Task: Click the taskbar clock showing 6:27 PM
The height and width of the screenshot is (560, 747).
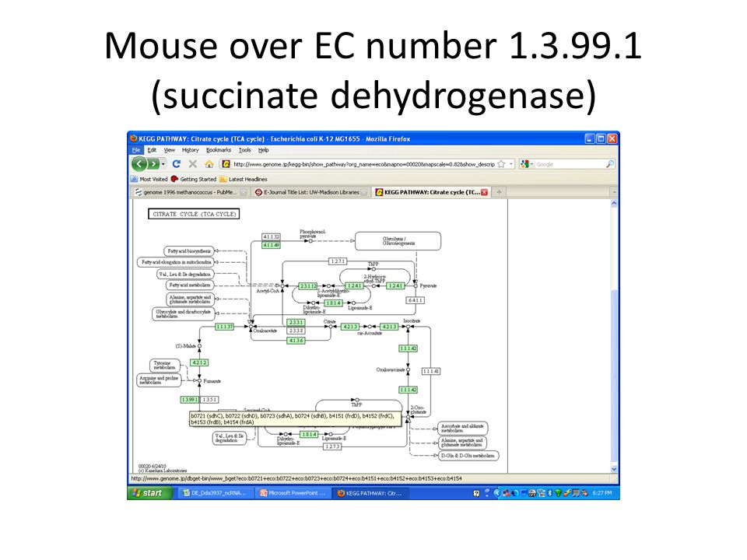Action: click(x=602, y=493)
